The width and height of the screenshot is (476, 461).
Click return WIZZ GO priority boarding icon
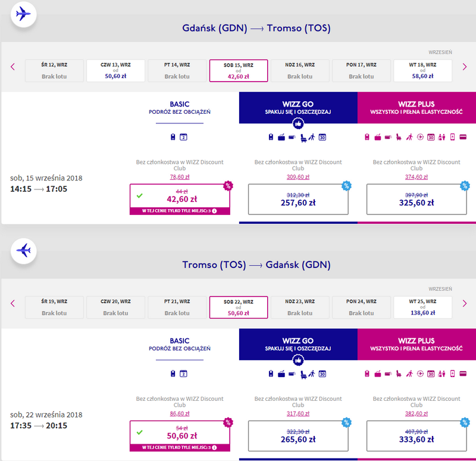pyautogui.click(x=312, y=374)
